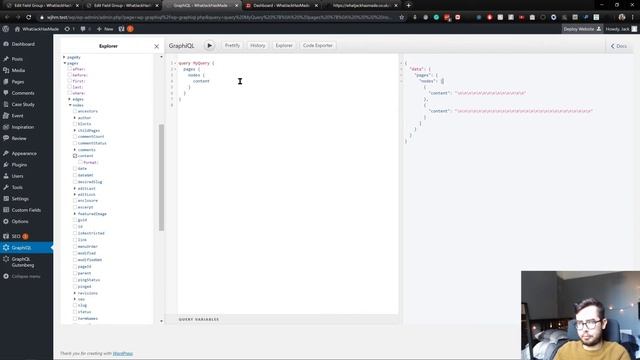Check the 'first' argument checkbox
The height and width of the screenshot is (360, 640).
70,81
